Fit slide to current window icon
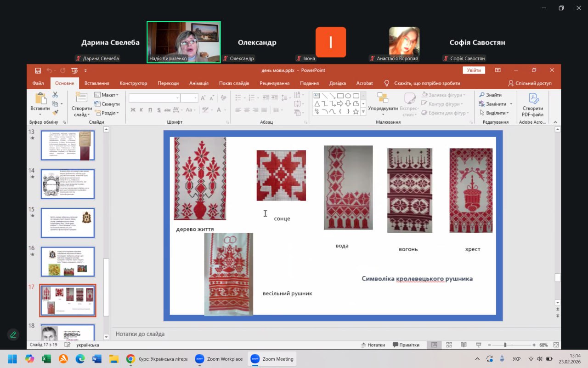 [x=556, y=345]
